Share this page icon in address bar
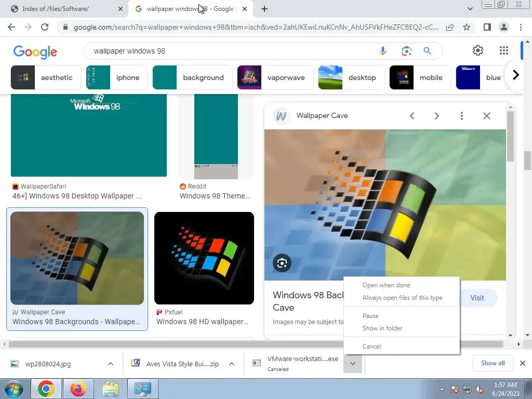This screenshot has width=532, height=399. point(450,27)
